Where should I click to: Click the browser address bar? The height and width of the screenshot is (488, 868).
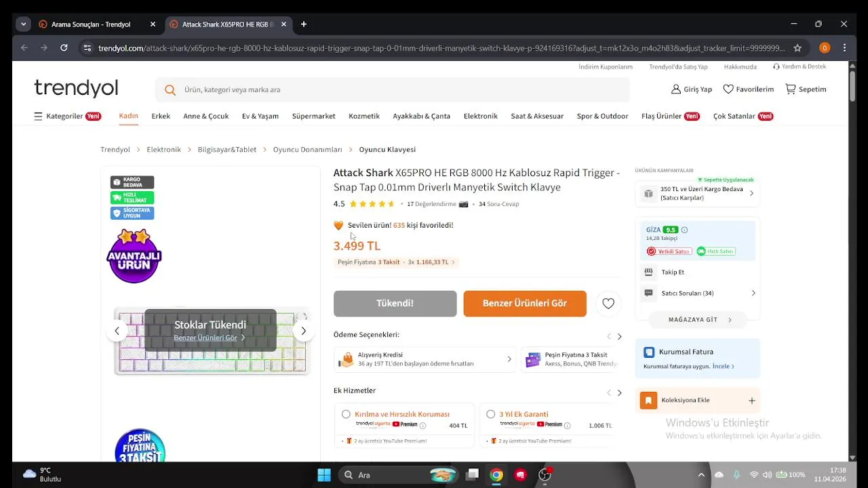pyautogui.click(x=441, y=48)
